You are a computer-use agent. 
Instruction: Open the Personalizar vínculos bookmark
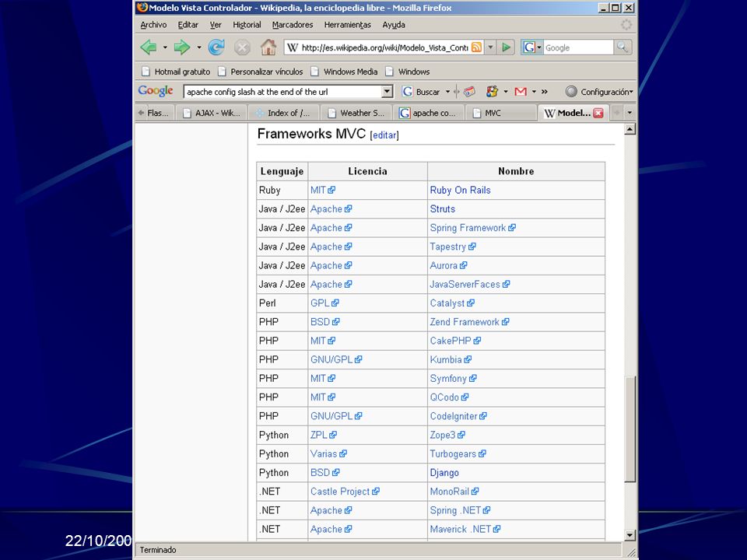pos(260,72)
